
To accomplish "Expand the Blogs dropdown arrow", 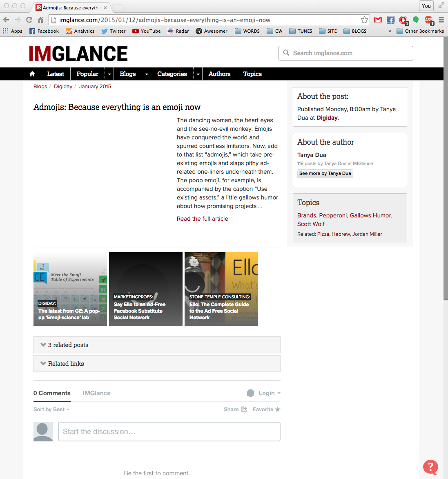I will pos(147,74).
